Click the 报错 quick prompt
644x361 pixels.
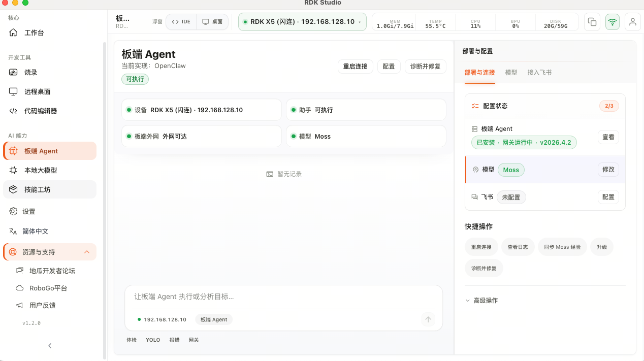[x=174, y=340]
